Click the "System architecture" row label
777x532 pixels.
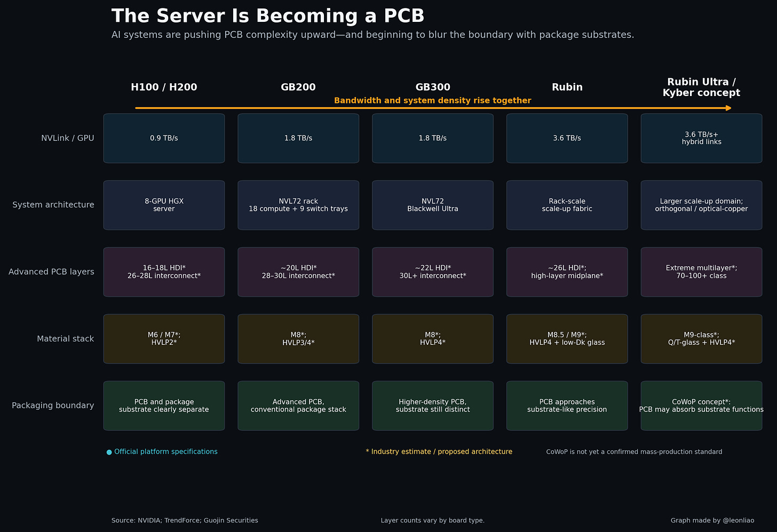(53, 205)
